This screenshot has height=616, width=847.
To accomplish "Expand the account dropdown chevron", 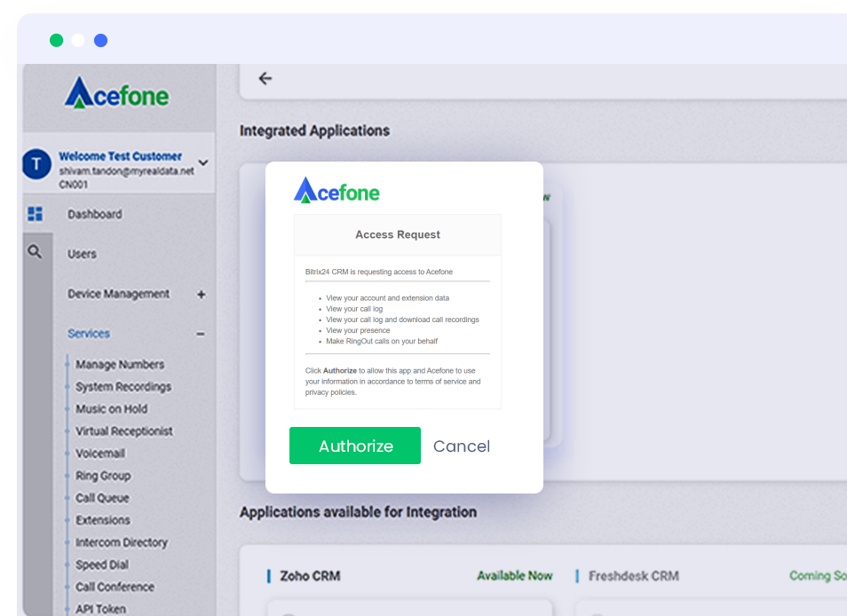I will pos(203,162).
